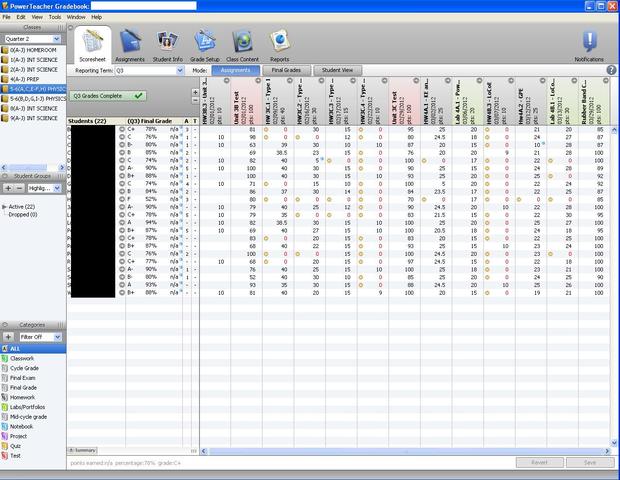This screenshot has width=620, height=480.
Task: Click the Save button
Action: click(590, 463)
